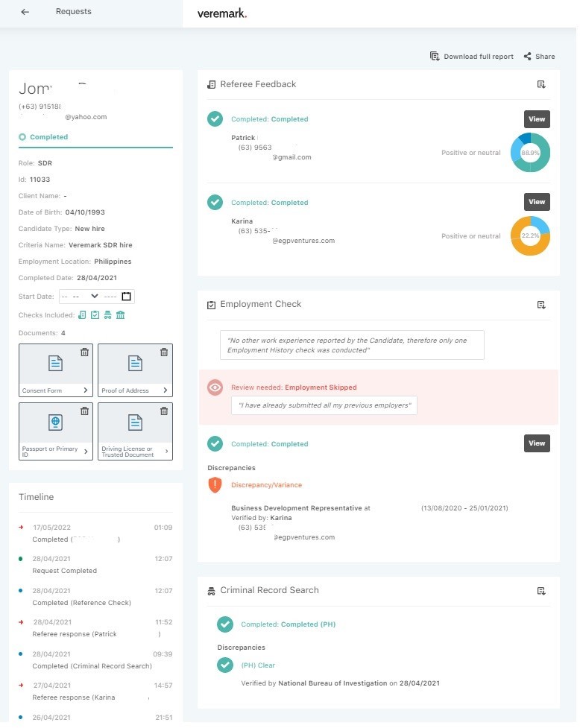Open the Start Date calendar picker
The width and height of the screenshot is (580, 728).
126,297
